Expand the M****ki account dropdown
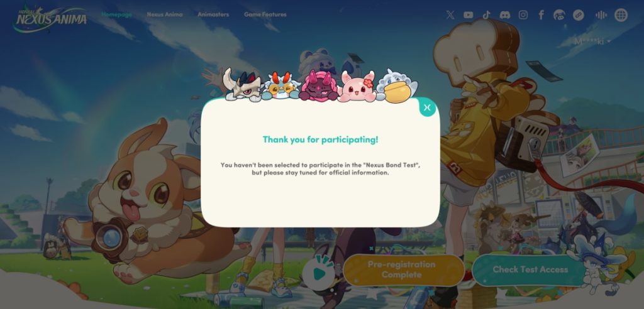 tap(592, 41)
